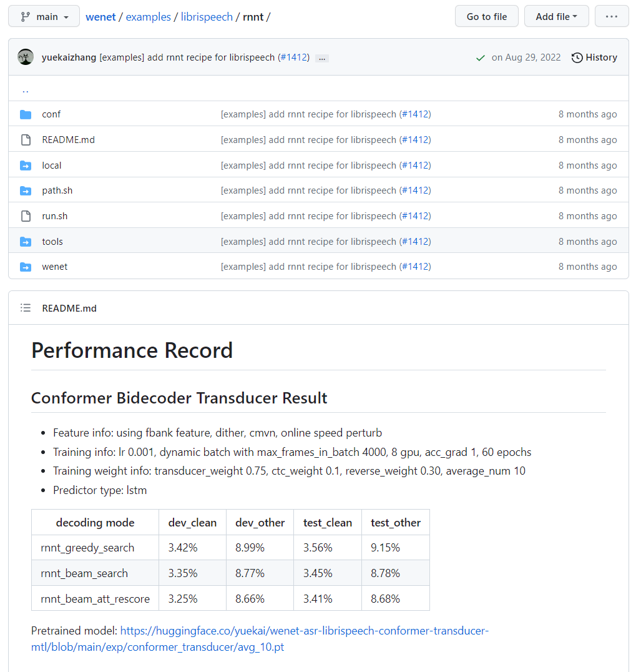Screen dimensions: 636x672
Task: Open the main branch selector
Action: point(44,16)
